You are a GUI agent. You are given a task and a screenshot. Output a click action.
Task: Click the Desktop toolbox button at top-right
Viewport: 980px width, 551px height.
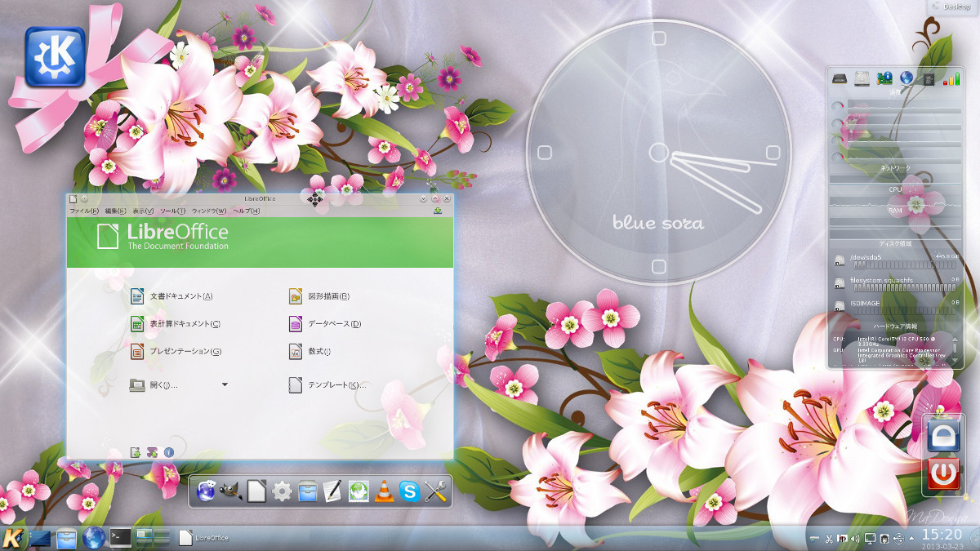[953, 7]
